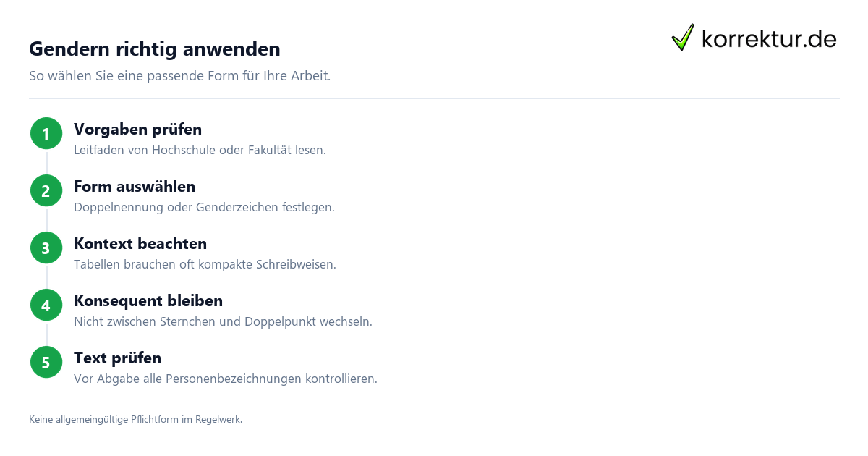Click the 'Gendern richtig anwenden' title
Viewport: 868px width, 456px height.
(155, 49)
